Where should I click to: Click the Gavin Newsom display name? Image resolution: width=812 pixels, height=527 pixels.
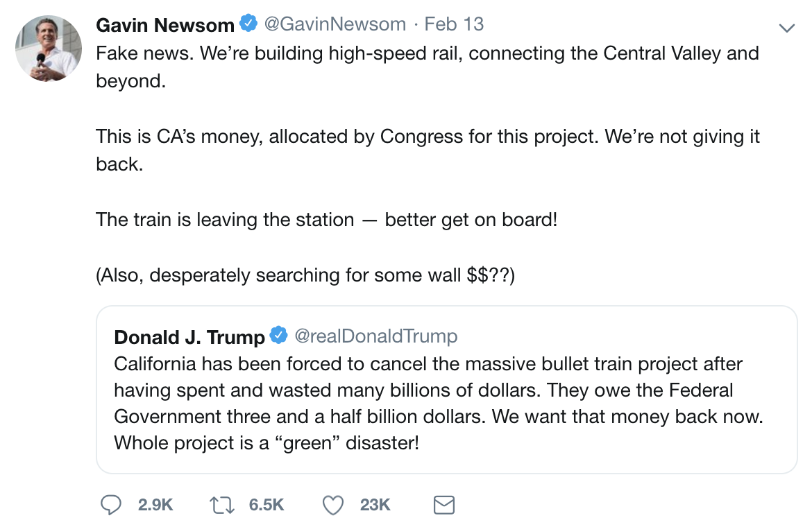pyautogui.click(x=165, y=25)
